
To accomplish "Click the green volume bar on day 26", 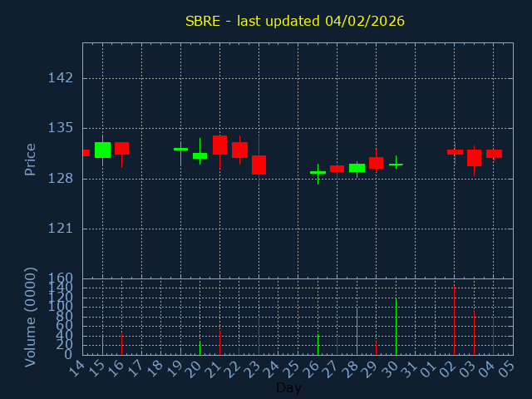I will (x=318, y=345).
